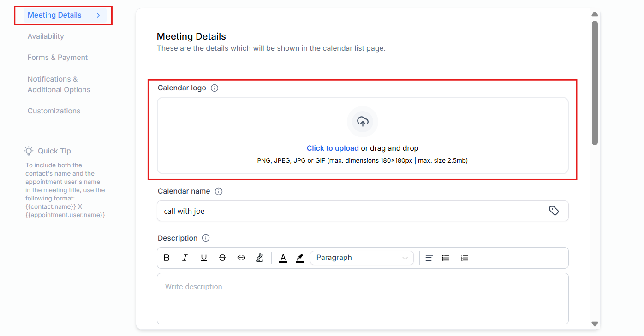Click the Calendar name input field
Screen dimensions: 644x336
pos(351,211)
